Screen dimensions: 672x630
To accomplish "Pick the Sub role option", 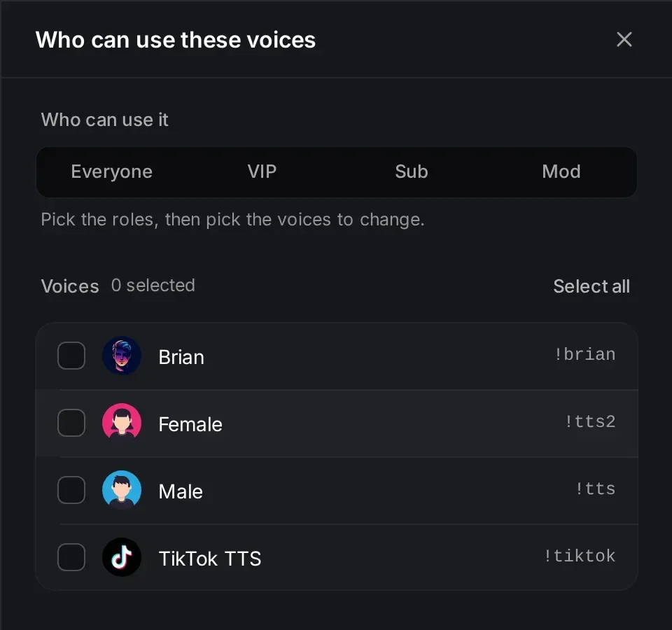I will [x=412, y=172].
